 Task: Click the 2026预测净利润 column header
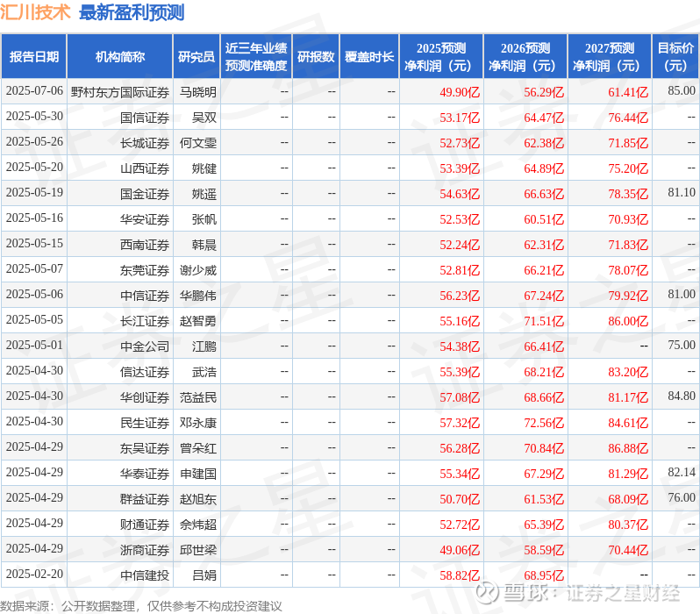click(x=525, y=57)
